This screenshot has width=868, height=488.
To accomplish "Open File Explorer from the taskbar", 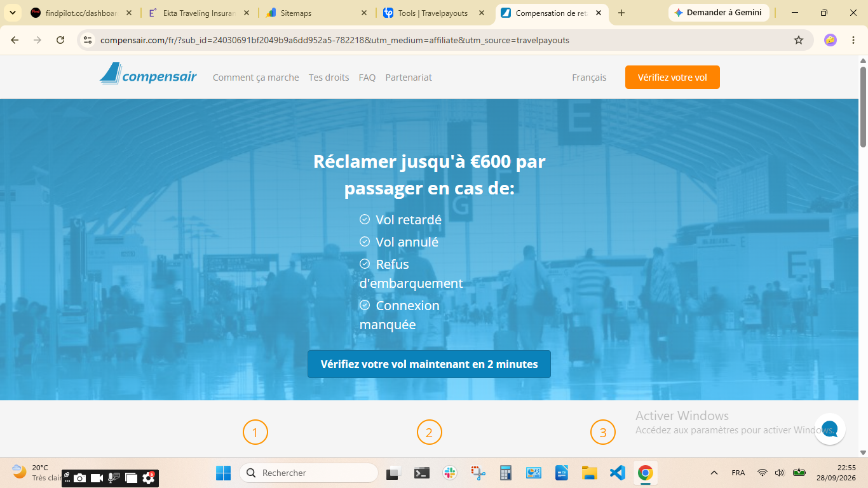I will coord(590,473).
